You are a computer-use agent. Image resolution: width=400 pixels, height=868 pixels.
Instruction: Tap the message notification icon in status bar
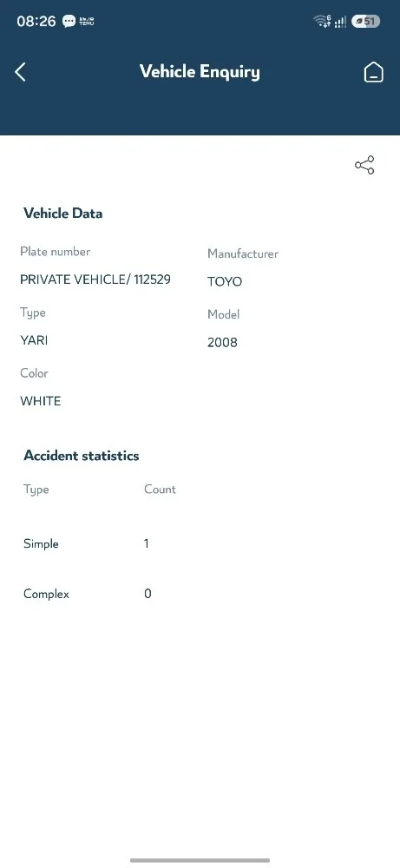click(69, 22)
